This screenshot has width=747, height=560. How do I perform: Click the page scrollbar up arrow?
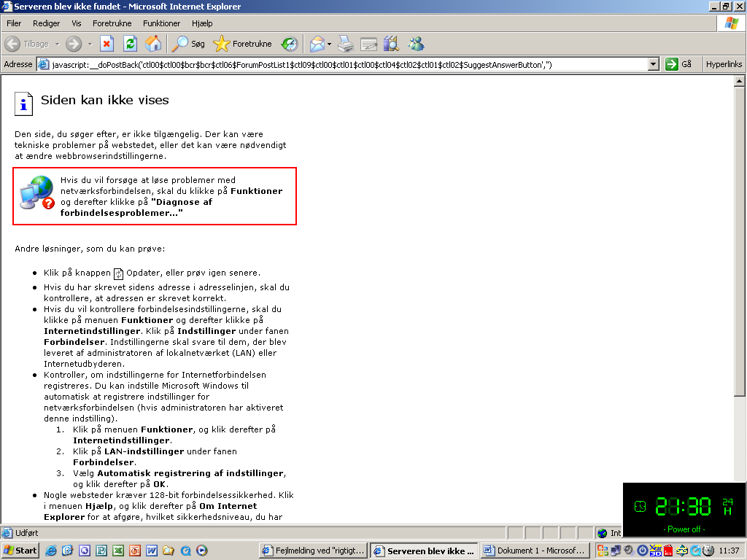[x=740, y=81]
